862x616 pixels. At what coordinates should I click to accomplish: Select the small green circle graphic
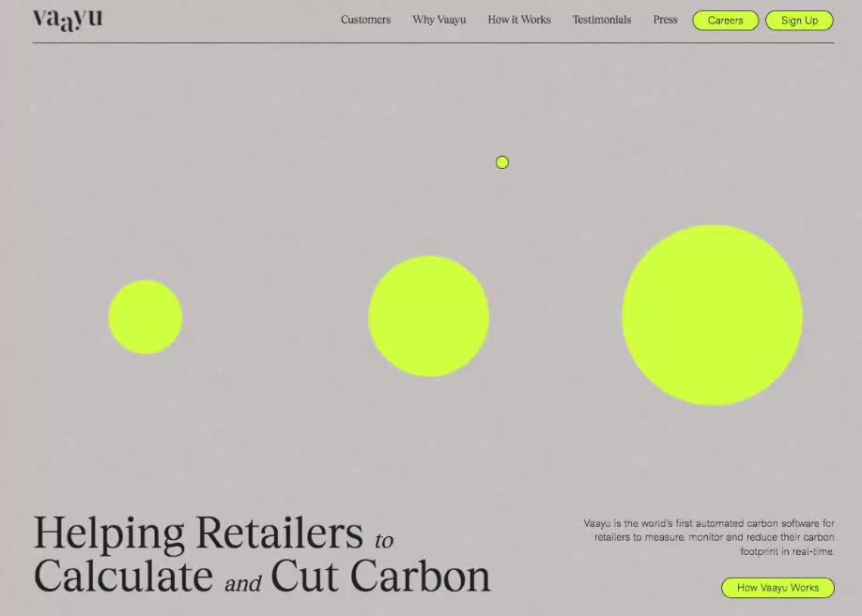coord(146,317)
